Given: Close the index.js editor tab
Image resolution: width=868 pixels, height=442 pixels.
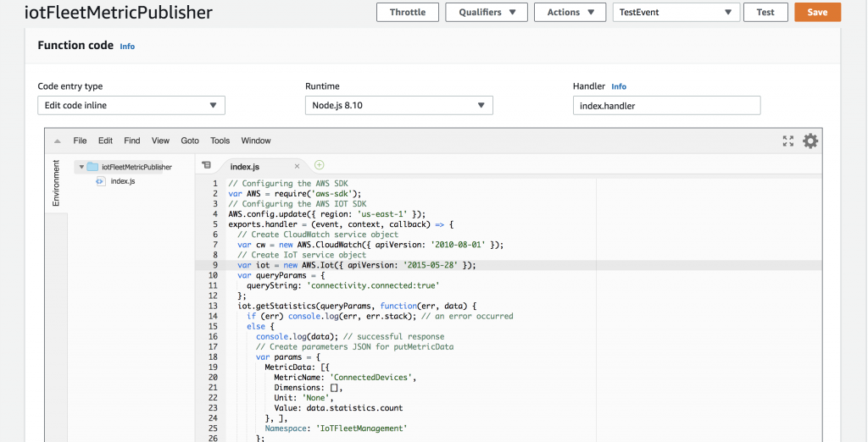Looking at the screenshot, I should 297,167.
